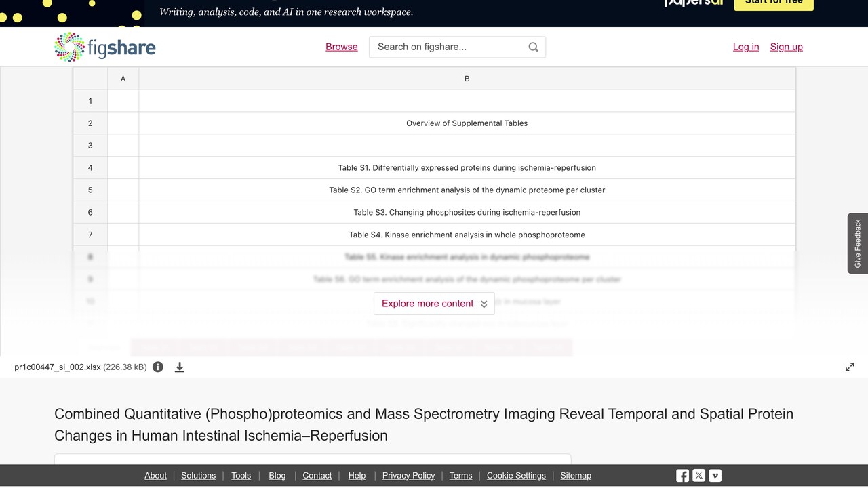Click Table S4 kinase enrichment cell
Viewport: 868px width, 488px height.
(x=467, y=235)
